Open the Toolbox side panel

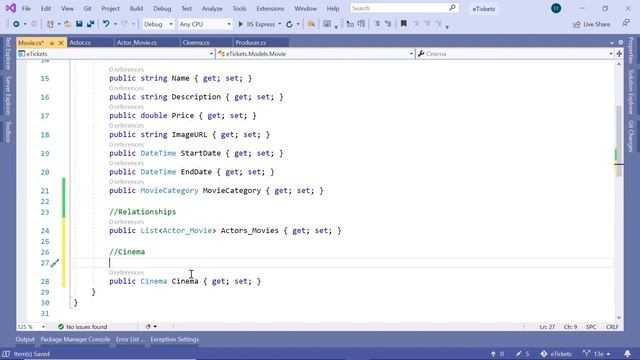point(8,132)
